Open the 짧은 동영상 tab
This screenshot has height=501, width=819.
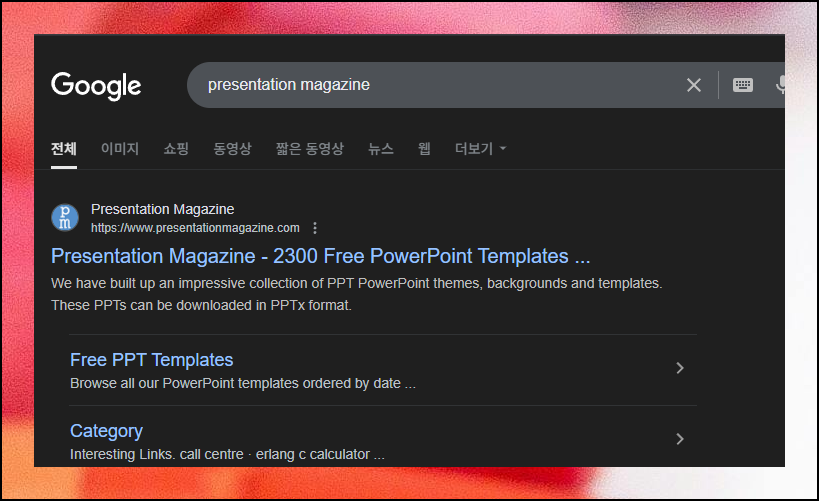pyautogui.click(x=310, y=149)
